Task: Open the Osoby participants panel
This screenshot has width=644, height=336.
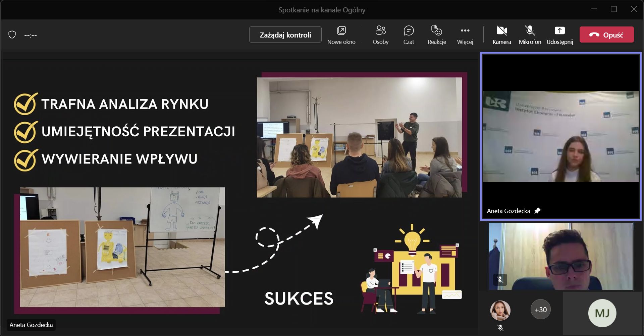Action: tap(380, 35)
